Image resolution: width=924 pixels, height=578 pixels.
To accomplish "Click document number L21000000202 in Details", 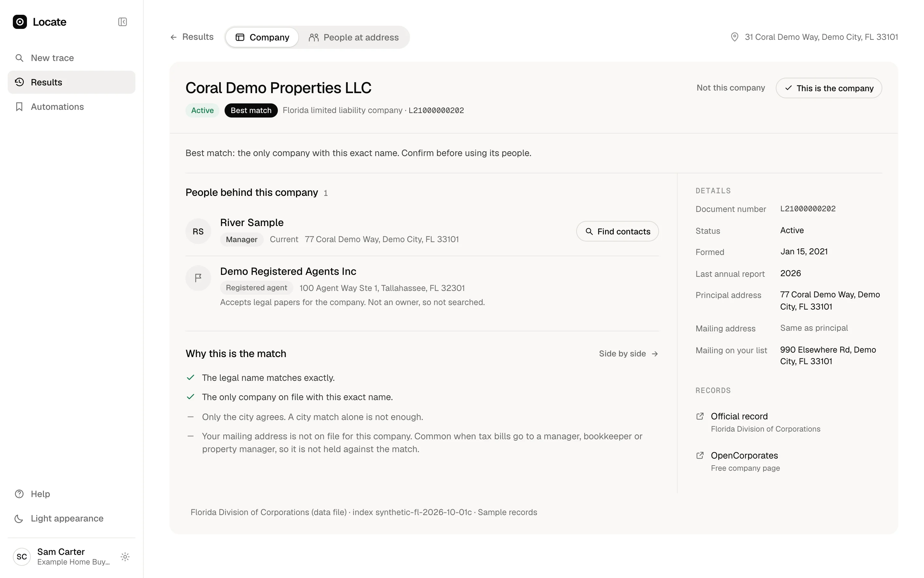I will pyautogui.click(x=808, y=209).
